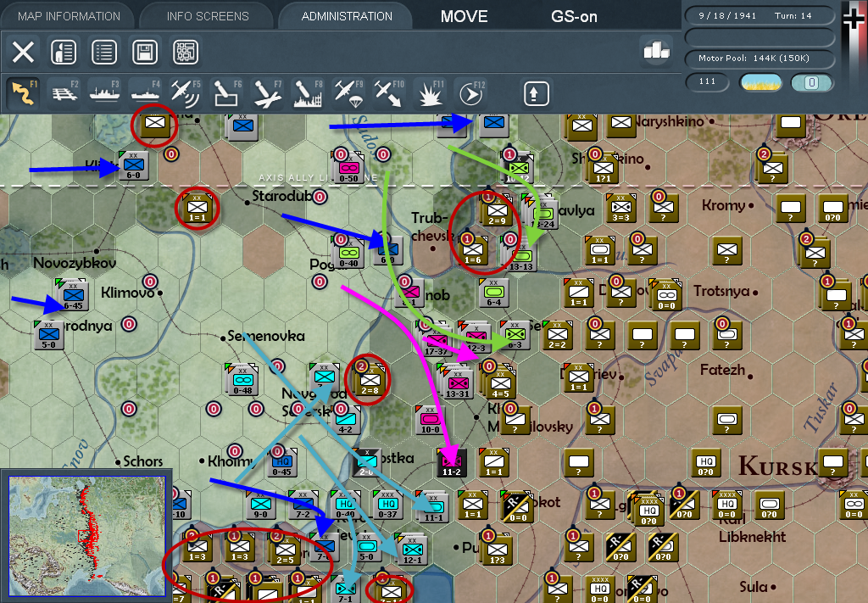
Task: Select the blue 6-45 infantry unit
Action: [x=73, y=296]
